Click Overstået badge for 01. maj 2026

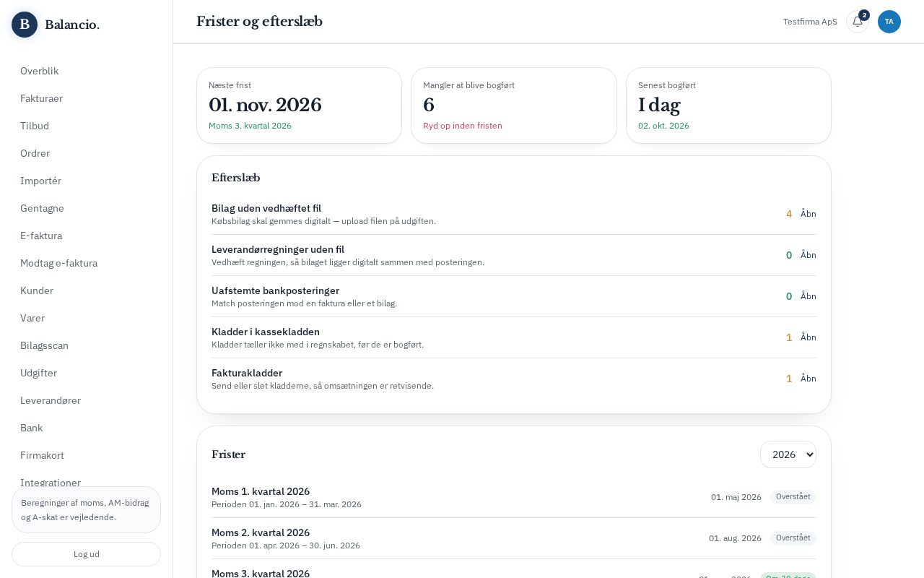793,497
